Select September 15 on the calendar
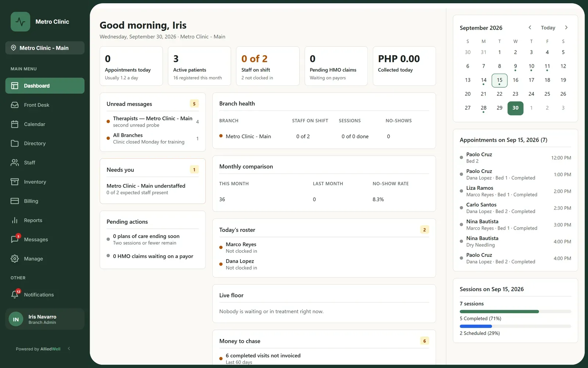Viewport: 588px width, 368px height. (499, 80)
